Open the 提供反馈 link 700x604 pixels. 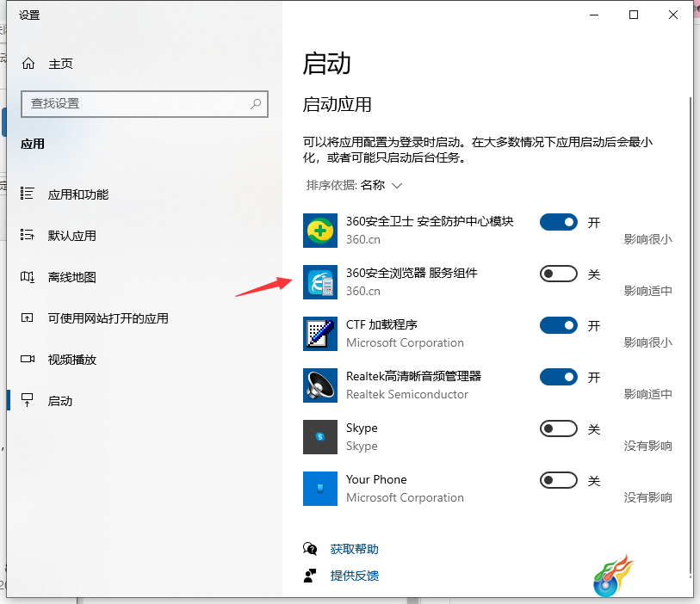[354, 576]
